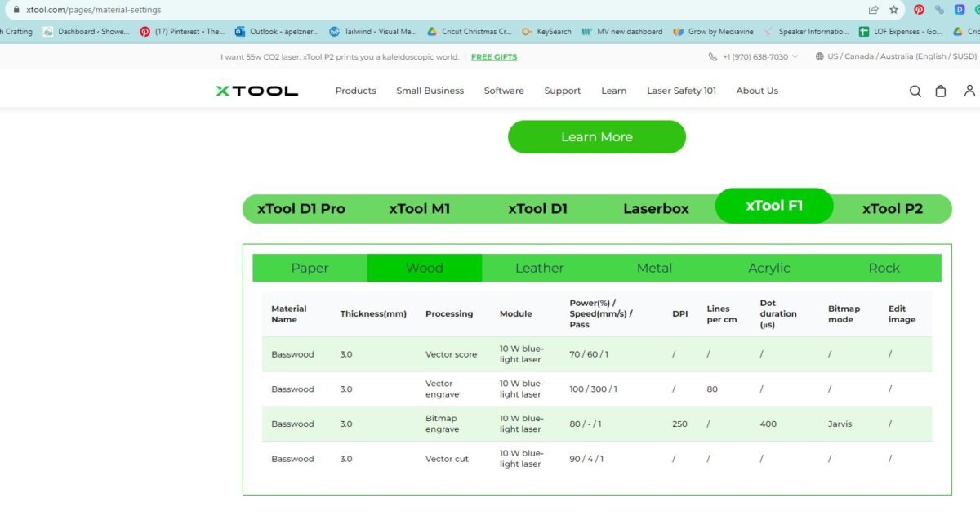The width and height of the screenshot is (980, 520).
Task: Open the Small Business menu
Action: [x=430, y=91]
